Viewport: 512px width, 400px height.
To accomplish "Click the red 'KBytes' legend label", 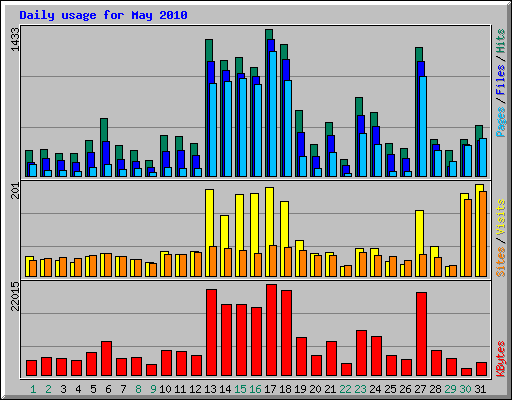I will pyautogui.click(x=501, y=359).
